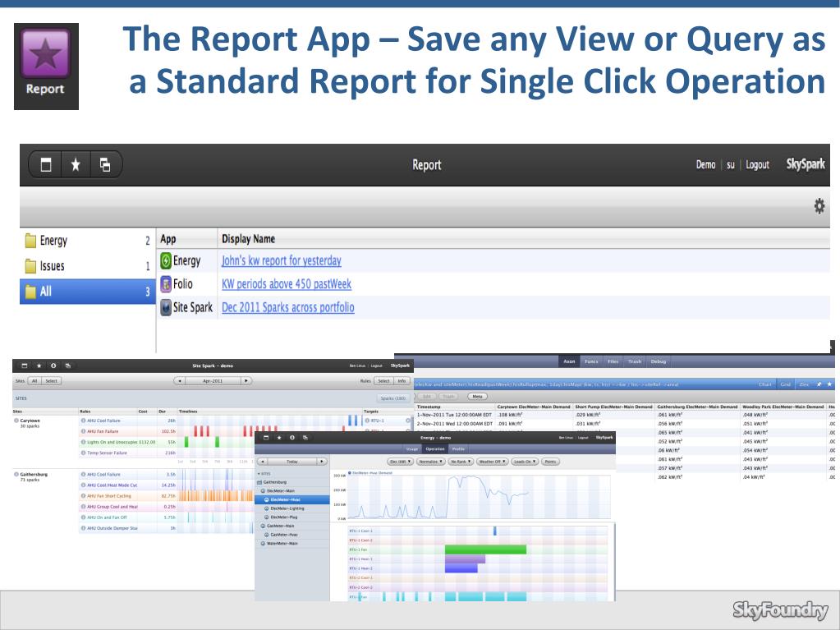This screenshot has width=840, height=630.
Task: Click info icon beside AHU Fan Failure rule
Action: point(84,431)
